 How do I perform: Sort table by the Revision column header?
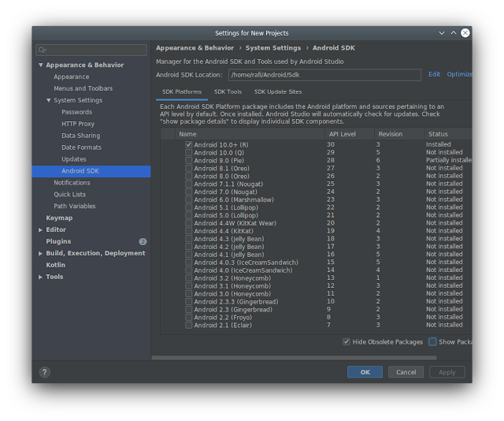[x=399, y=134]
